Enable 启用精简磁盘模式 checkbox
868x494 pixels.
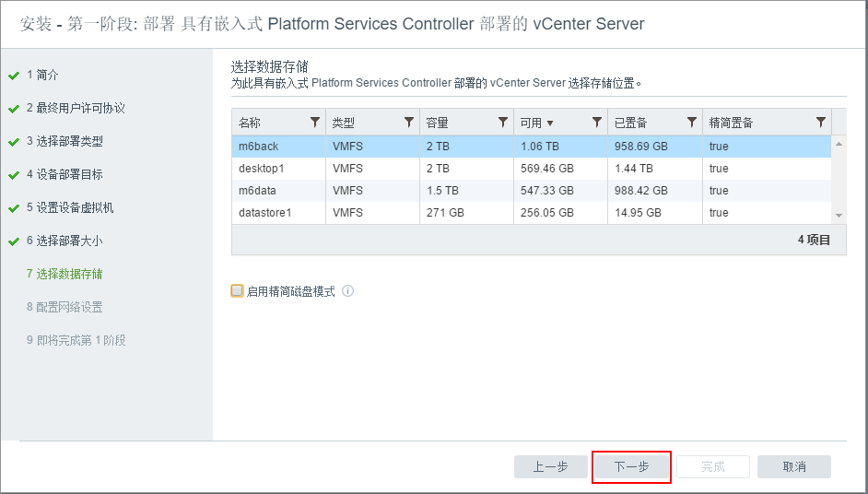[237, 290]
